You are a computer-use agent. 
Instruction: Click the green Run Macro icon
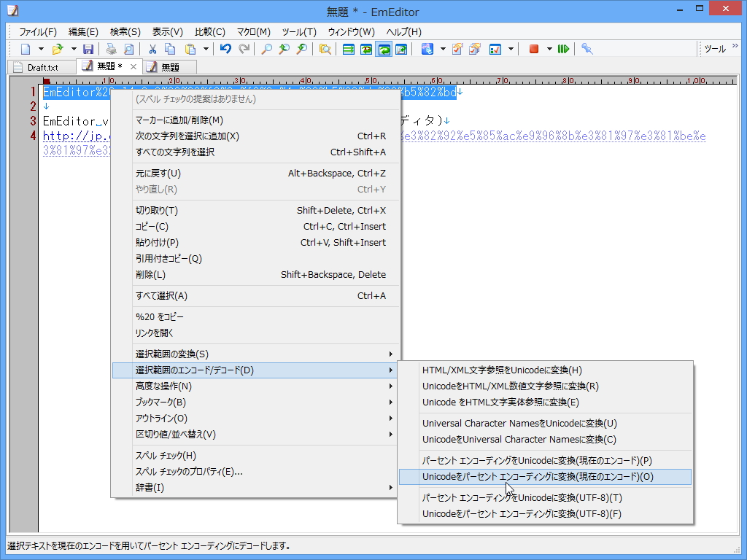564,49
